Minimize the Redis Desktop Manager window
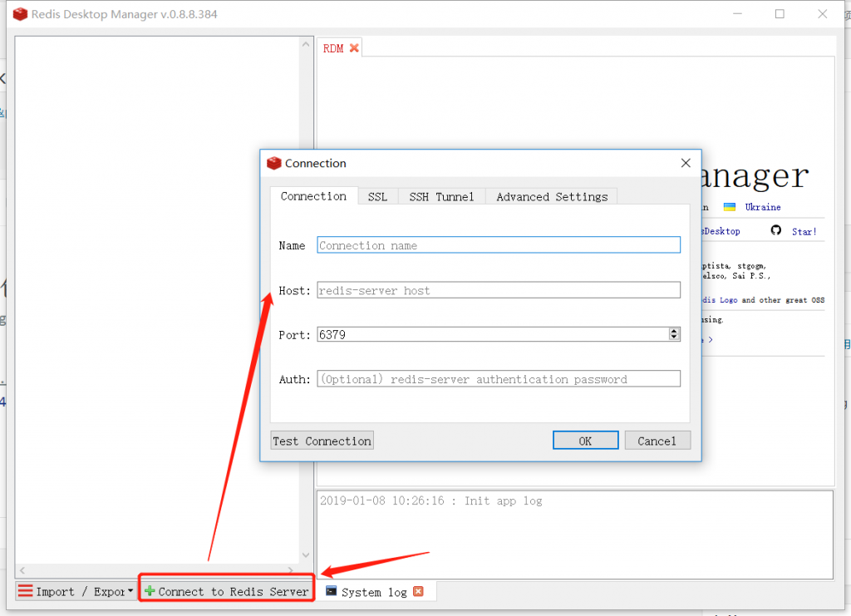Viewport: 851px width, 616px height. [737, 14]
